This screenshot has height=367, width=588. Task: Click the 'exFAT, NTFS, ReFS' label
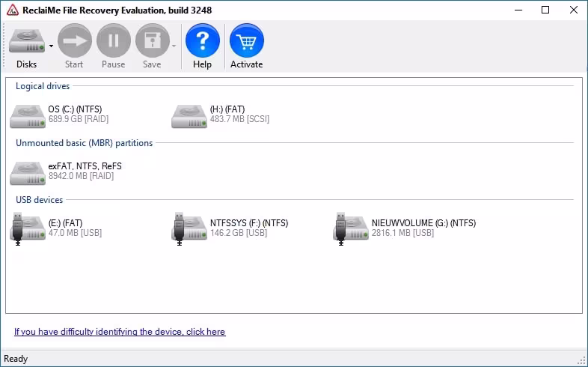tap(85, 166)
